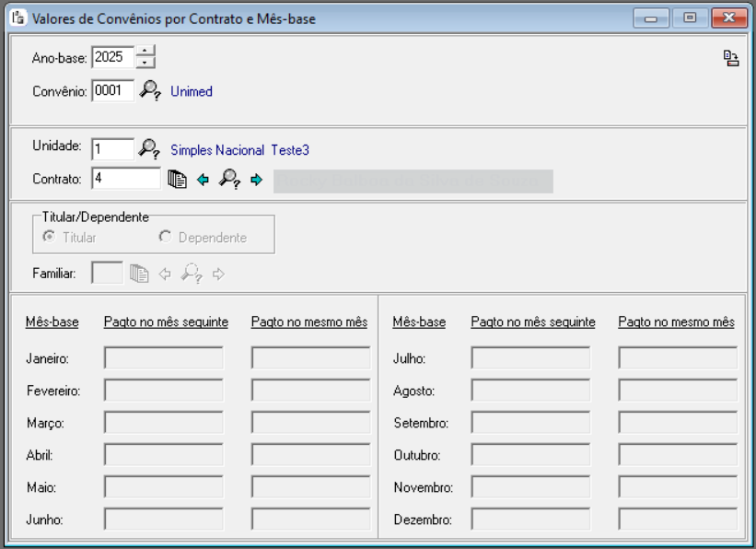
Task: Click the Ano-base year field
Action: click(x=112, y=57)
